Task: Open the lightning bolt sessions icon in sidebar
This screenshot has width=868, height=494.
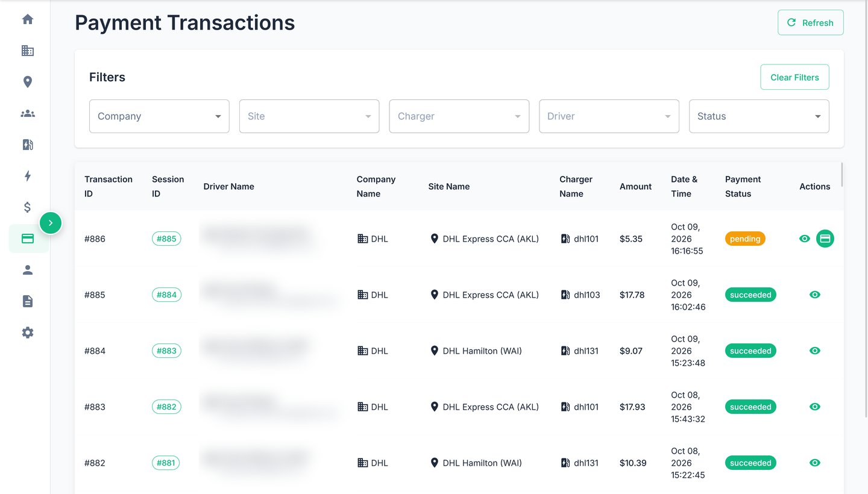Action: pos(27,176)
